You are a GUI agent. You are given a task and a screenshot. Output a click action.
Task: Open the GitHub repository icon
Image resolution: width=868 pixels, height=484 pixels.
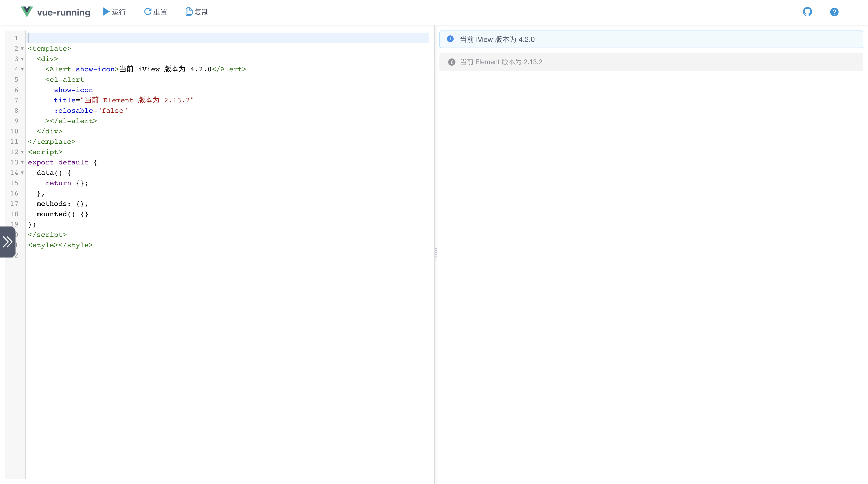coord(807,12)
